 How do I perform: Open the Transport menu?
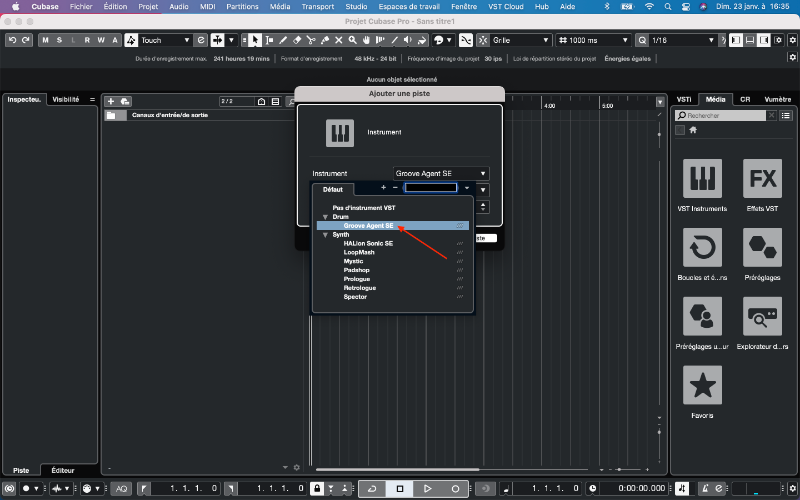(318, 7)
